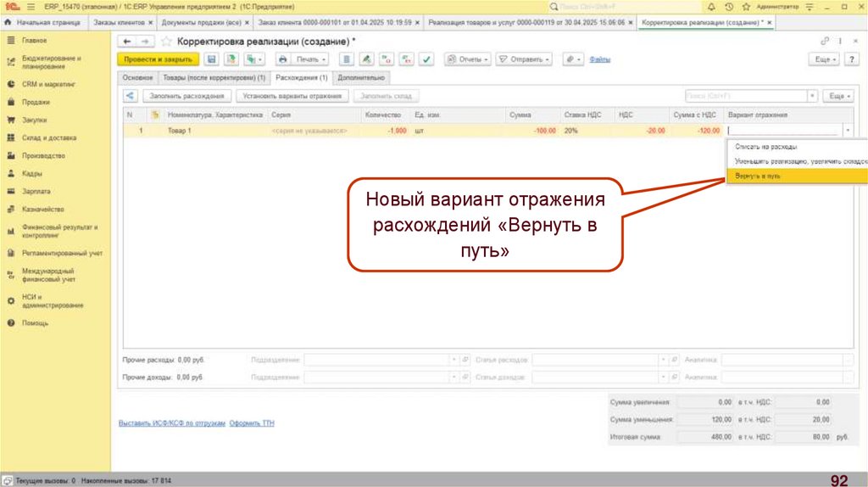Expand the Вариант отражения dropdown arrow
Screen dimensions: 868x487
tap(849, 131)
